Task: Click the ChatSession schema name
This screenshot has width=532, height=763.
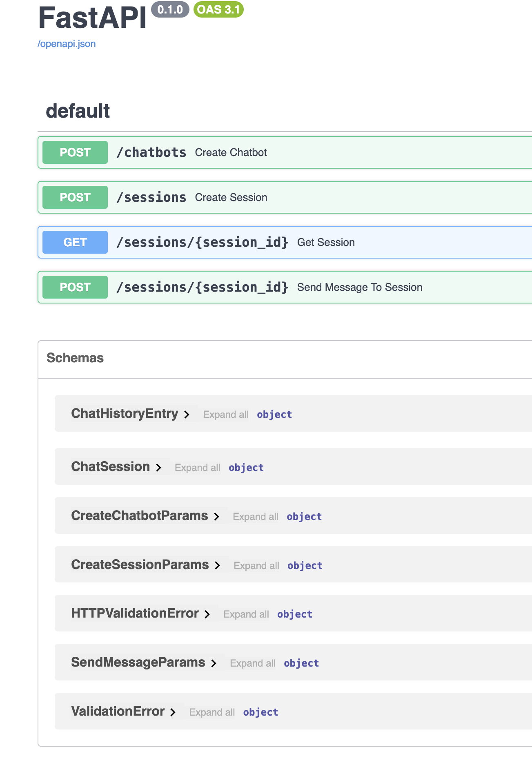Action: click(111, 466)
